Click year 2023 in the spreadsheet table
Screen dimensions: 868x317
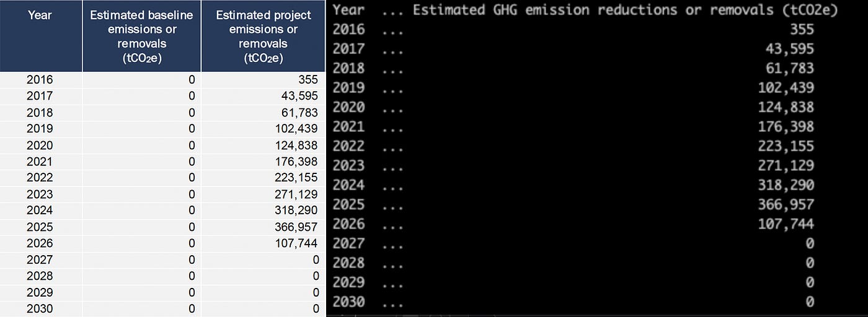[x=40, y=194]
